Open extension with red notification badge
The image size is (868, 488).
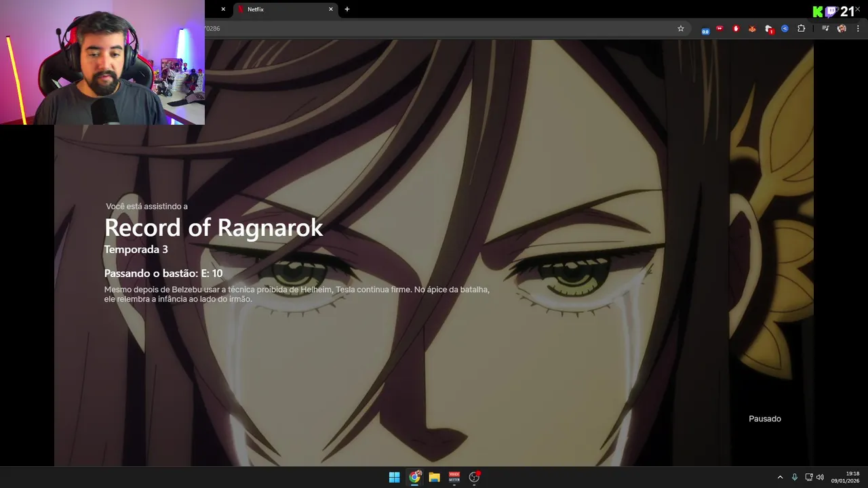(769, 29)
